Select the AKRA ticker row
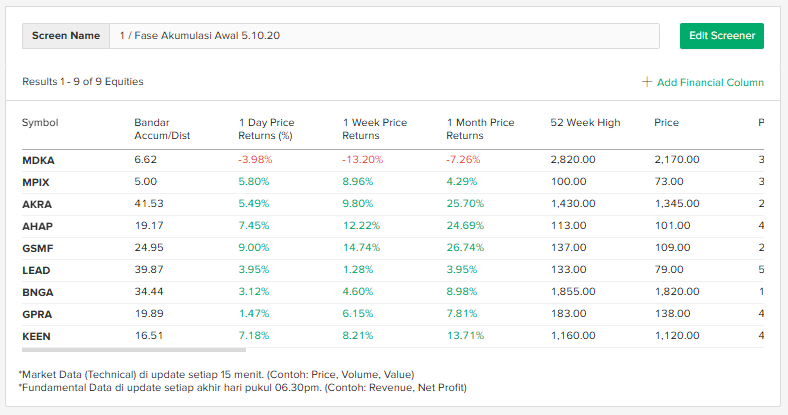Screen dimensions: 788x415 click(37, 204)
